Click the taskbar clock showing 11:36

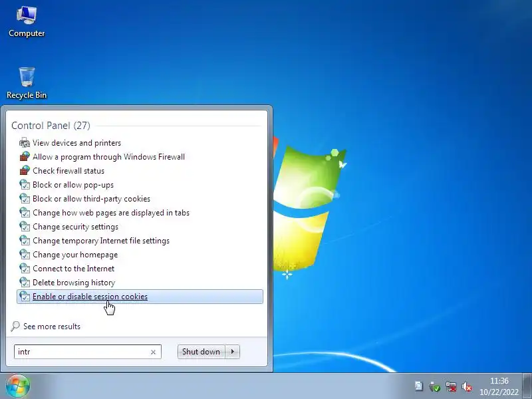[x=499, y=386]
